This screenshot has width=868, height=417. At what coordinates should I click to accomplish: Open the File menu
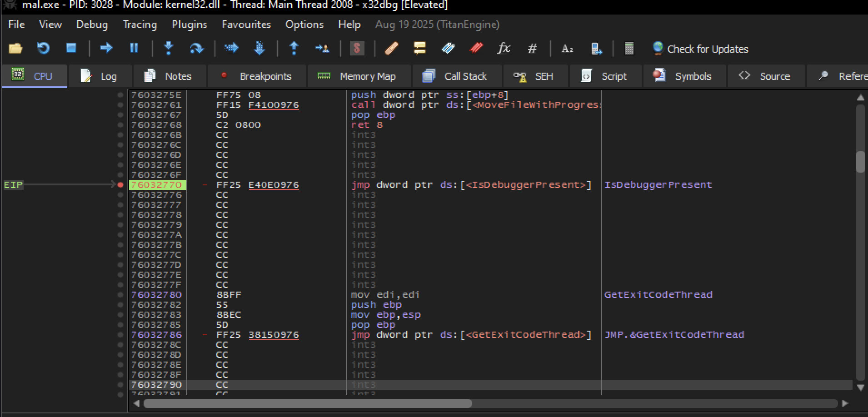[x=16, y=25]
